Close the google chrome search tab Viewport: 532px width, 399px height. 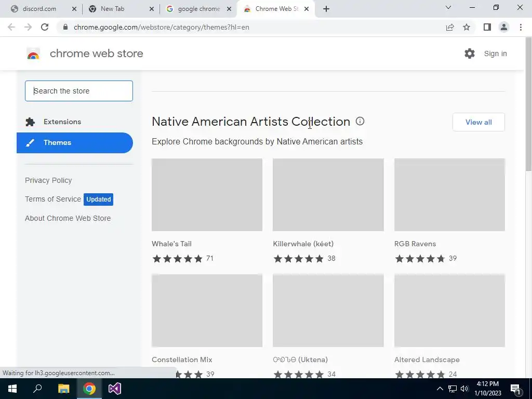pyautogui.click(x=229, y=9)
